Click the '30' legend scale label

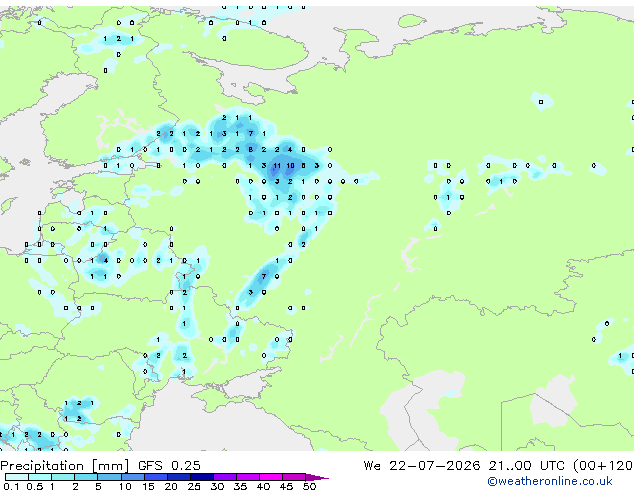pos(218,486)
